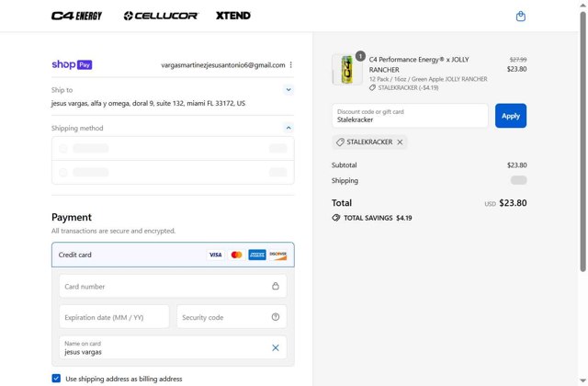Click the security code help icon
The image size is (588, 386).
pyautogui.click(x=276, y=317)
